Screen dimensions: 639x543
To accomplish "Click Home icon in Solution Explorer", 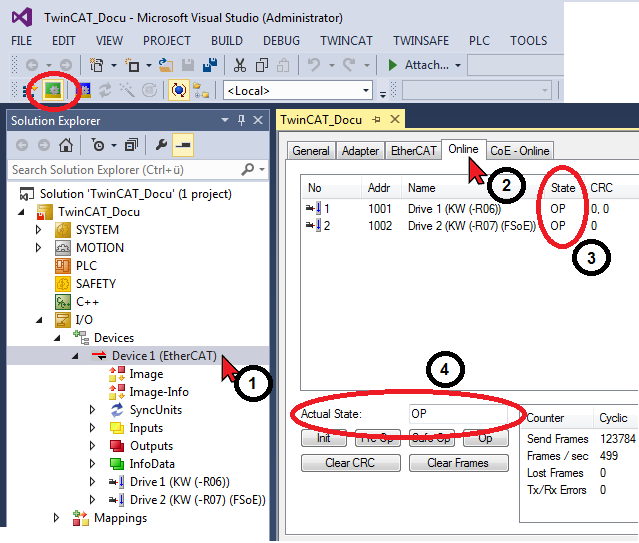I will [66, 145].
